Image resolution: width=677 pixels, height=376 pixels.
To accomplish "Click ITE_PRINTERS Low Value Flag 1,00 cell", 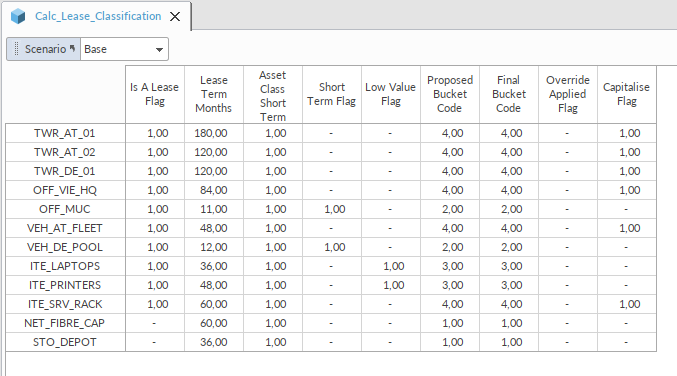I will (391, 285).
